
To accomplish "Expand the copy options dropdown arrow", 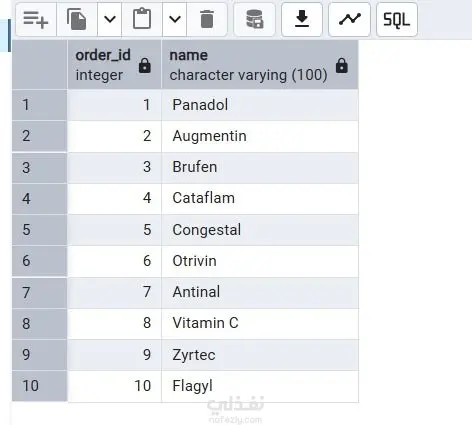I will [x=110, y=19].
